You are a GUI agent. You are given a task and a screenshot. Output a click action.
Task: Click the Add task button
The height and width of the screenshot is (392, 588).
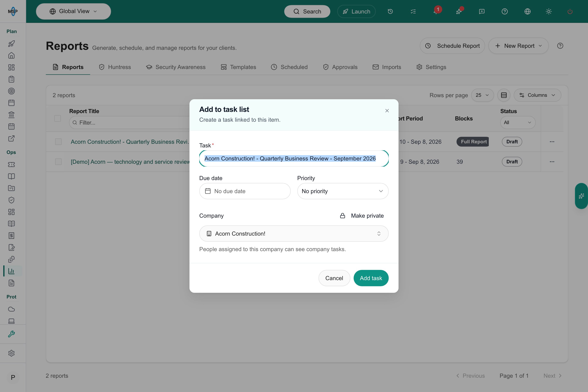point(371,278)
